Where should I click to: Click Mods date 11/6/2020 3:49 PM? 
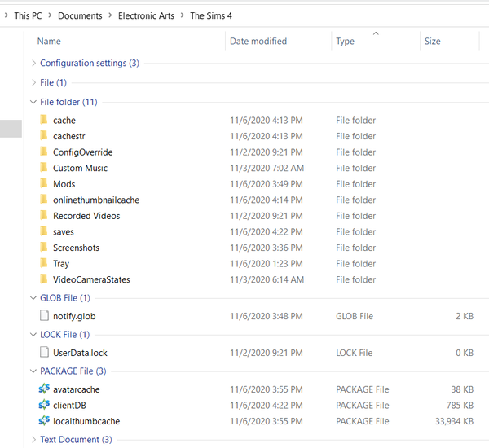tap(267, 184)
